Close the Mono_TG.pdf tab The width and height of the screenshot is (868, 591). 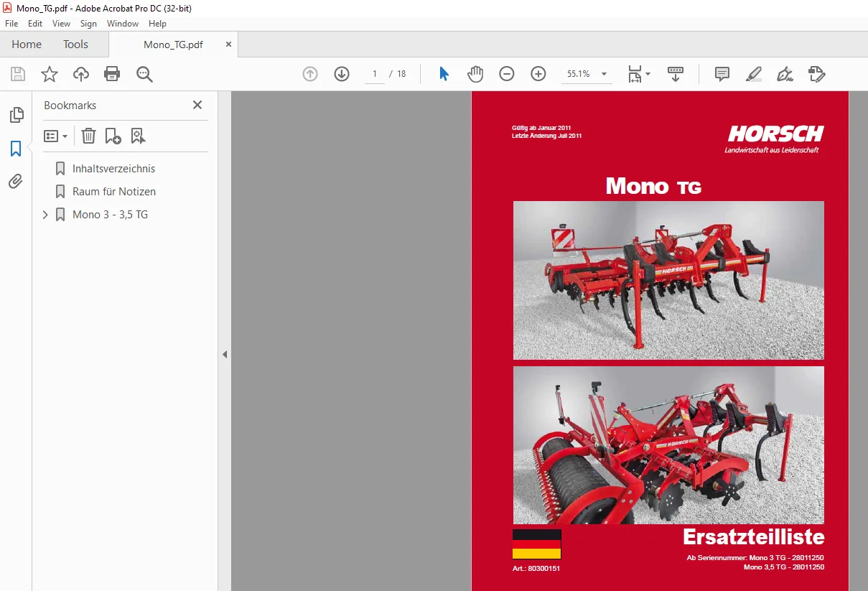pyautogui.click(x=228, y=44)
